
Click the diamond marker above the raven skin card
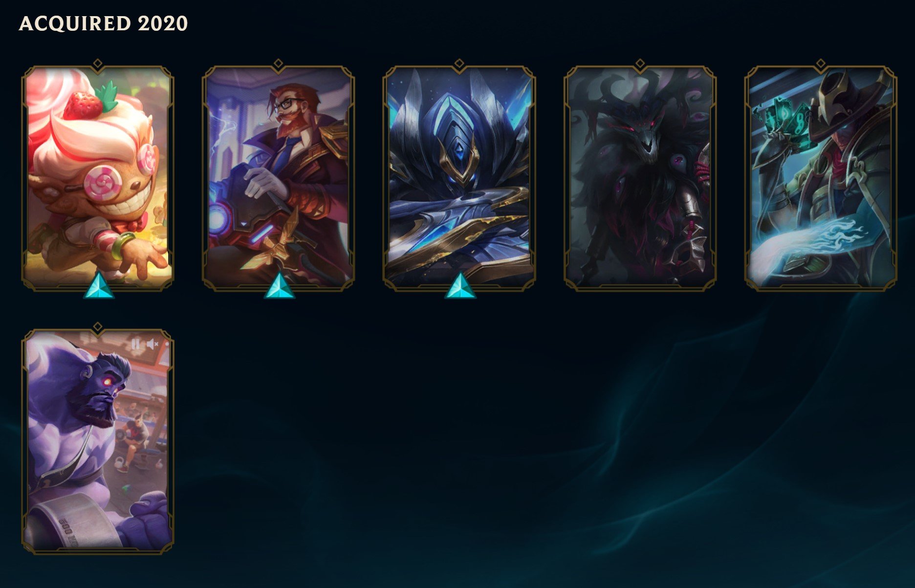[640, 64]
